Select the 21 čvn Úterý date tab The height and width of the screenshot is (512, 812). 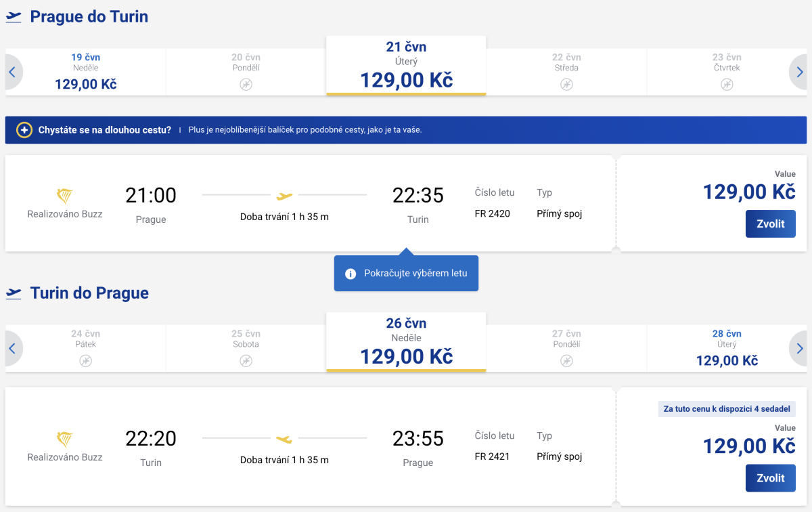coord(406,66)
